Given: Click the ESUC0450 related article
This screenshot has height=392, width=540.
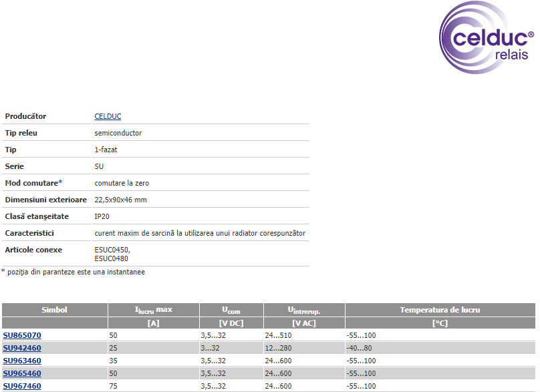Looking at the screenshot, I should pos(112,250).
